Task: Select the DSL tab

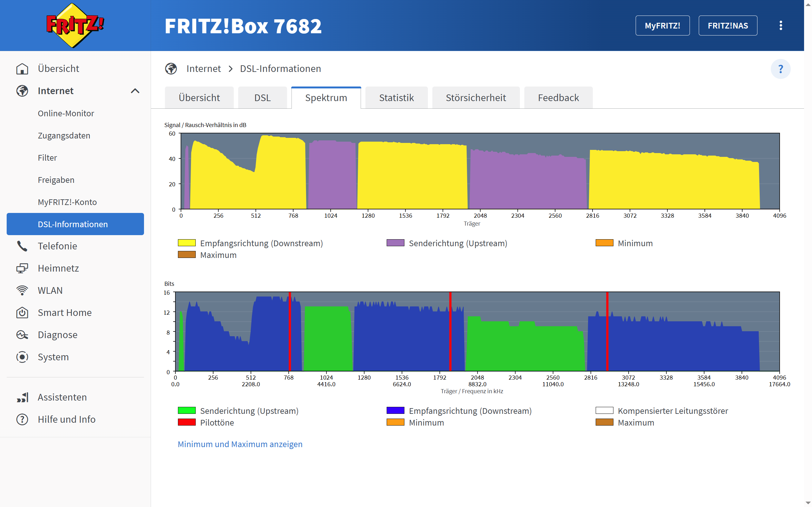Action: coord(262,98)
